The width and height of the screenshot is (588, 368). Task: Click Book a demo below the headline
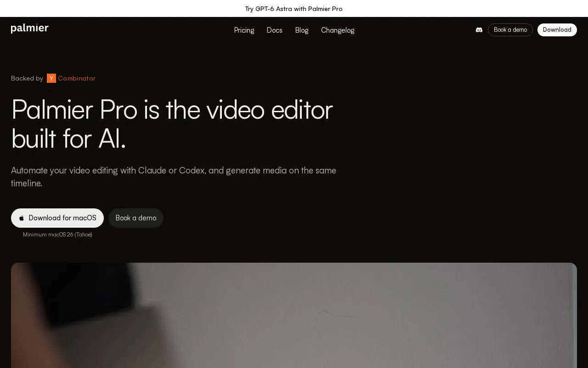(136, 218)
